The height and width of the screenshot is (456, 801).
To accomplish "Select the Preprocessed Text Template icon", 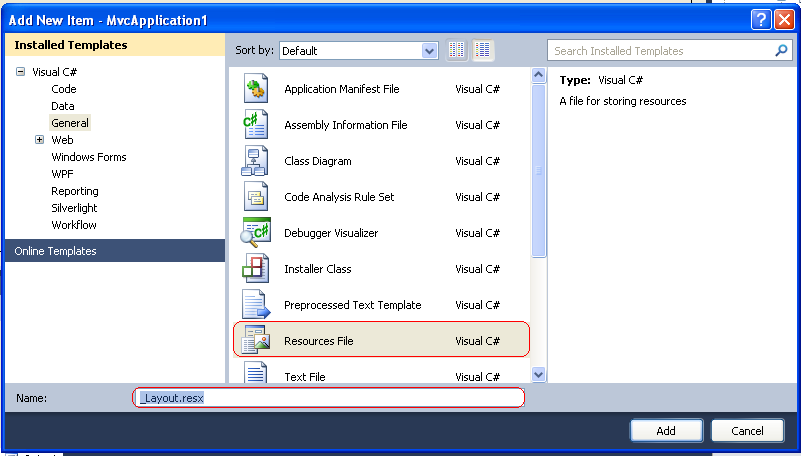I will (256, 305).
